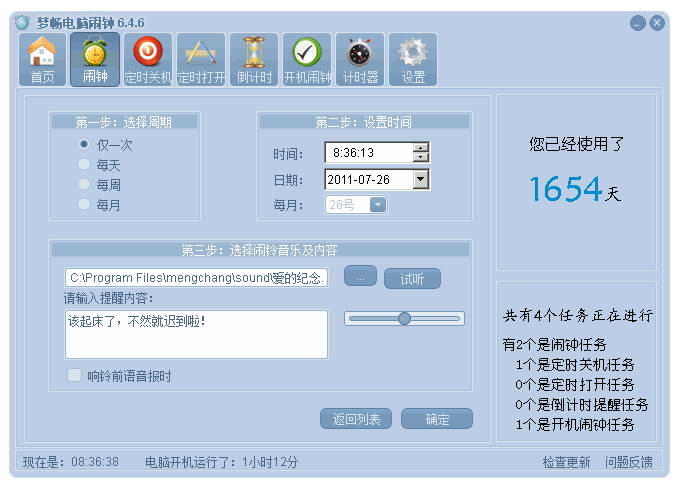Open the 计时器 stopwatch icon
Image resolution: width=679 pixels, height=486 pixels.
click(360, 58)
